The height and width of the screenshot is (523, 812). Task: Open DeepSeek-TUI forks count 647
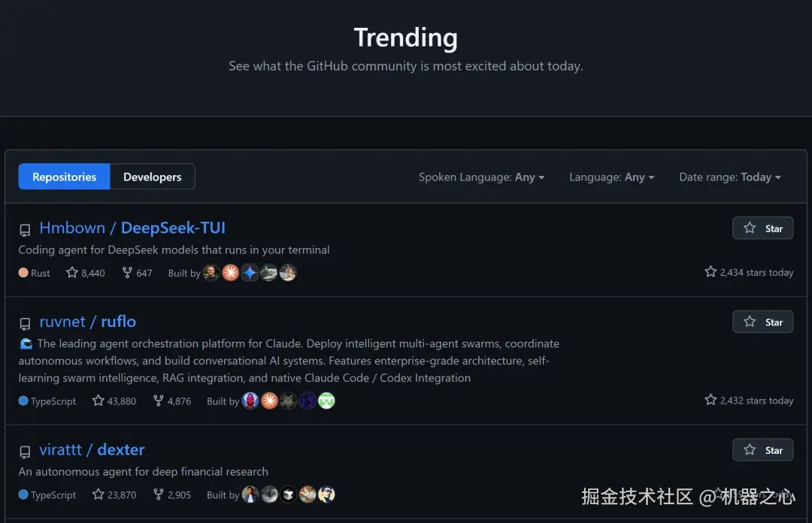point(138,273)
